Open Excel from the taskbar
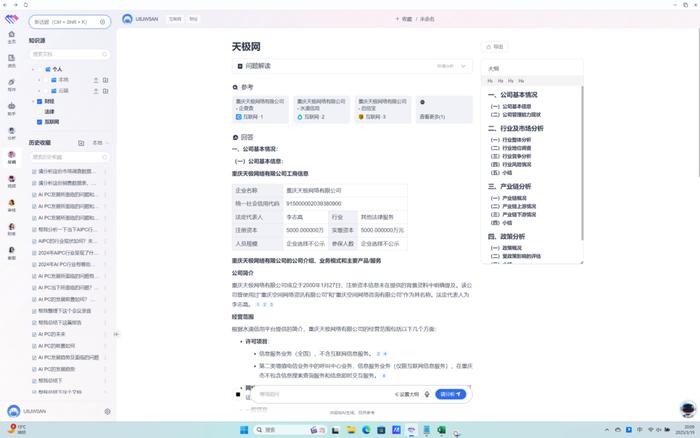This screenshot has width=700, height=438. pyautogui.click(x=441, y=430)
